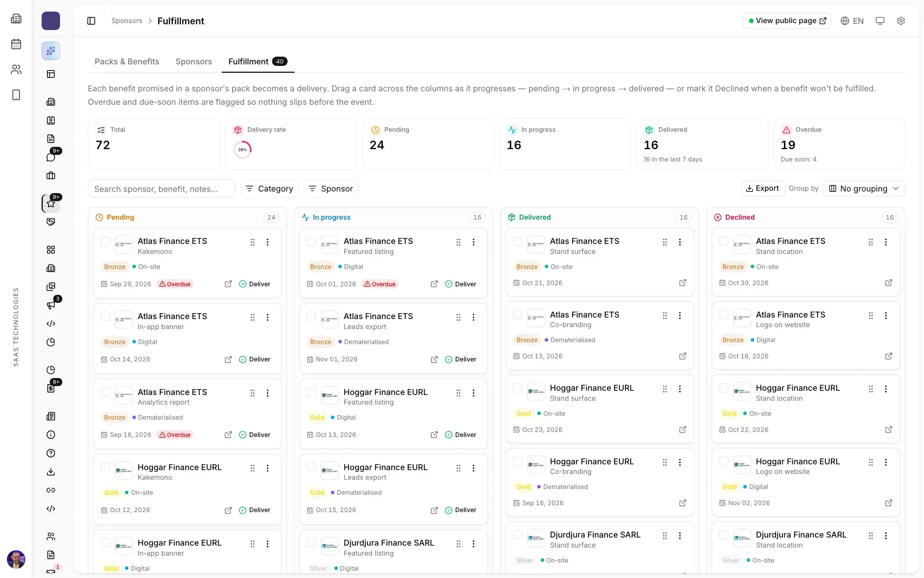Click the 29% delivery rate progress ring

243,150
